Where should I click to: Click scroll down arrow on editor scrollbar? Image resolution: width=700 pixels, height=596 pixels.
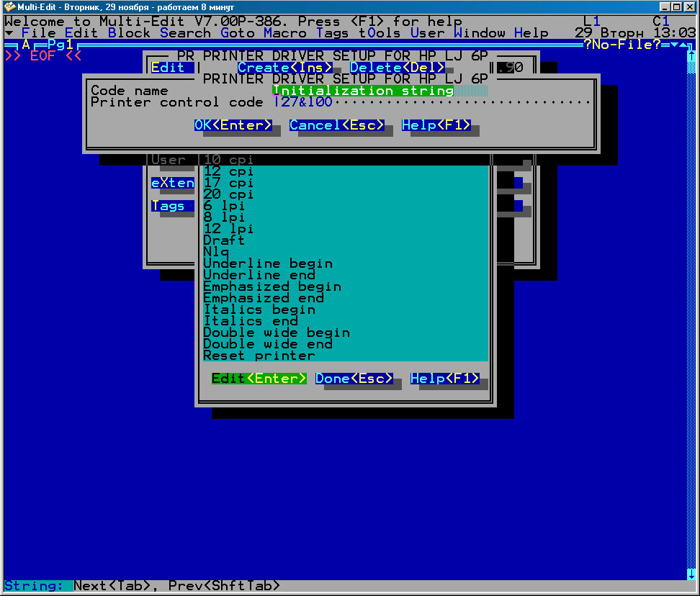[691, 574]
